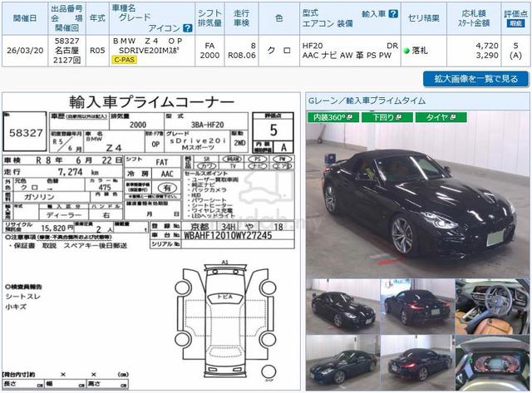Click inspector note 小キズ

(x=16, y=307)
